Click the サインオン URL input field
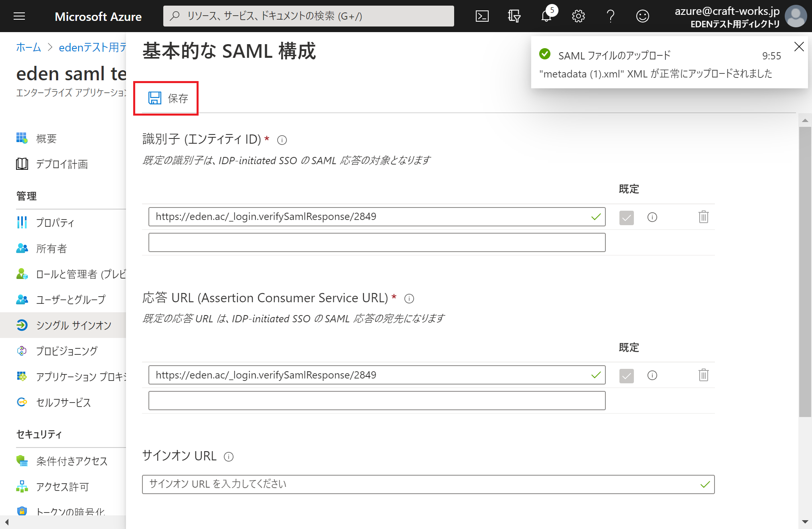The width and height of the screenshot is (812, 529). pos(428,484)
